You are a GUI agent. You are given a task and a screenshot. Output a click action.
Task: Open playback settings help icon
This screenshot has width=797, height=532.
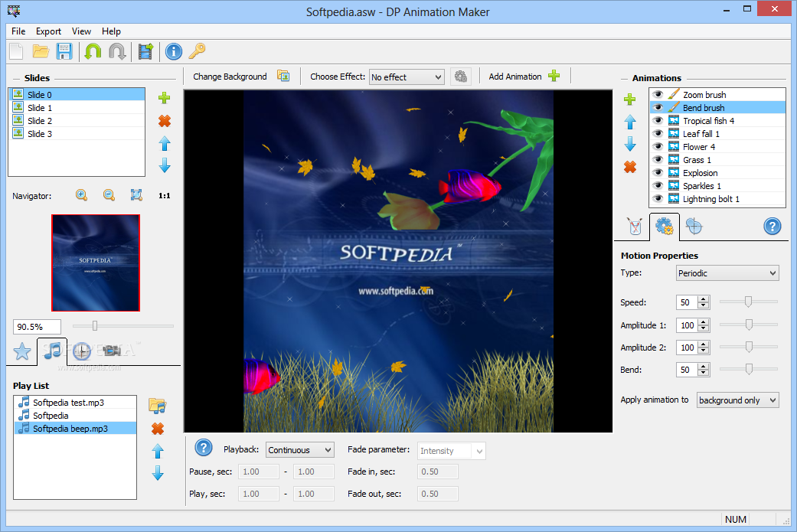coord(204,448)
